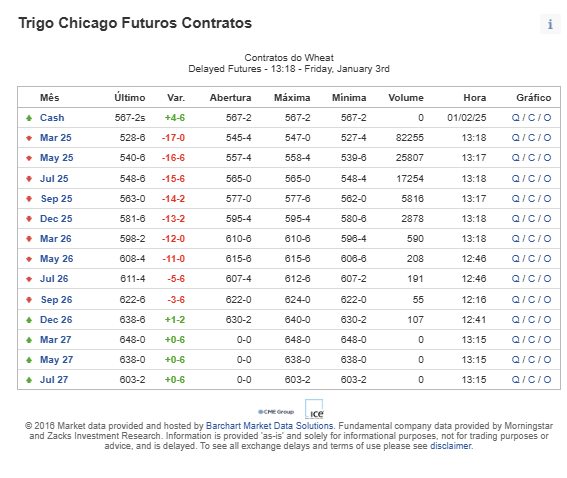This screenshot has height=478, width=567.
Task: Click the Volume column header
Action: tap(406, 98)
